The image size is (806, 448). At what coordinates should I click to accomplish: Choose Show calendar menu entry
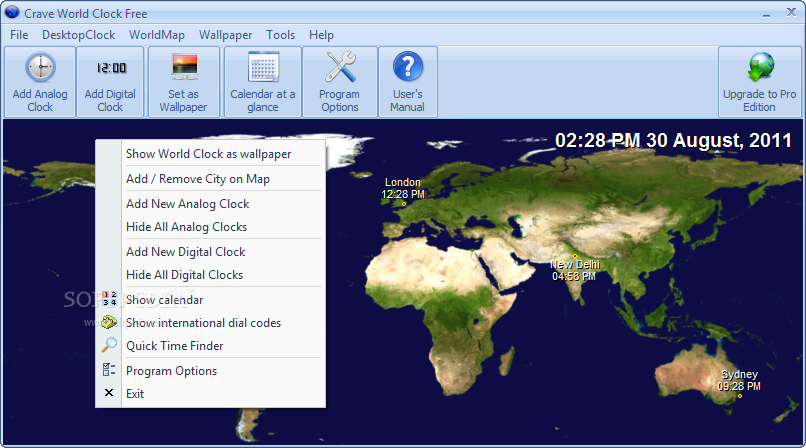click(x=211, y=300)
